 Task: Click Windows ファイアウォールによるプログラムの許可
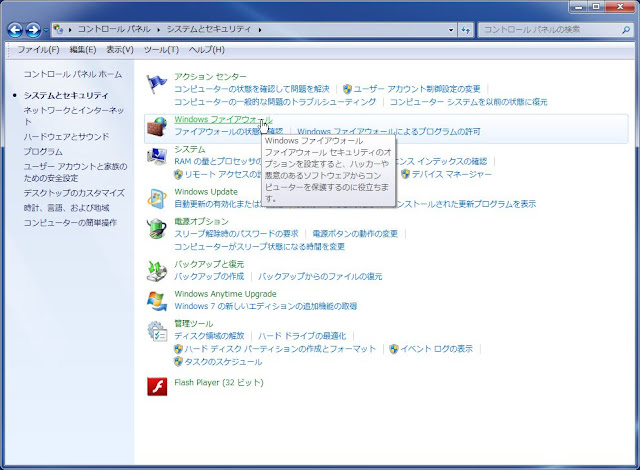389,132
